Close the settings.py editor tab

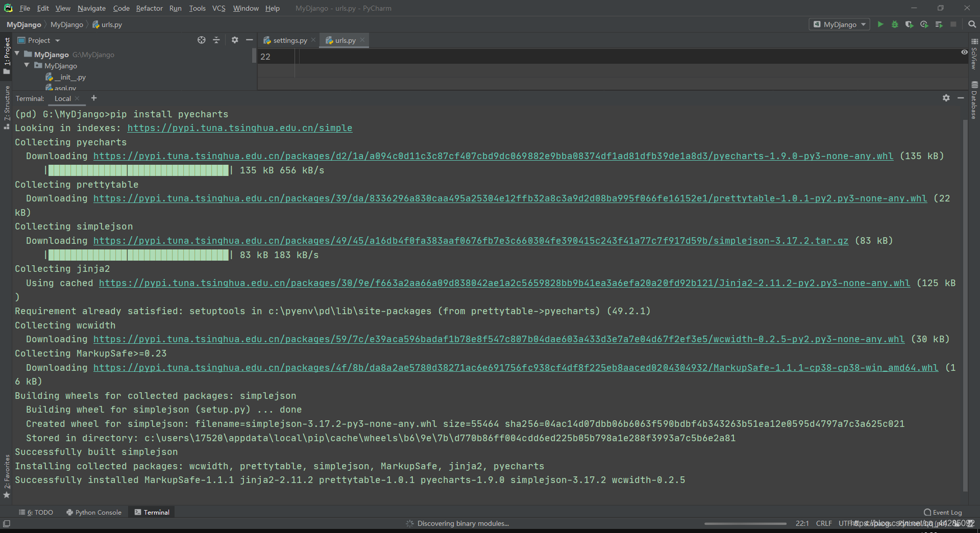[x=313, y=40]
